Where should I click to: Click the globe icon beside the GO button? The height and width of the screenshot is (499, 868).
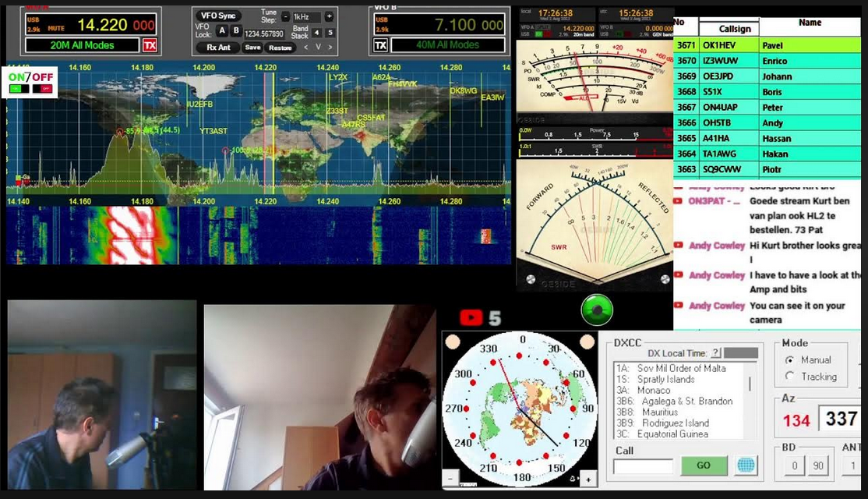[746, 465]
